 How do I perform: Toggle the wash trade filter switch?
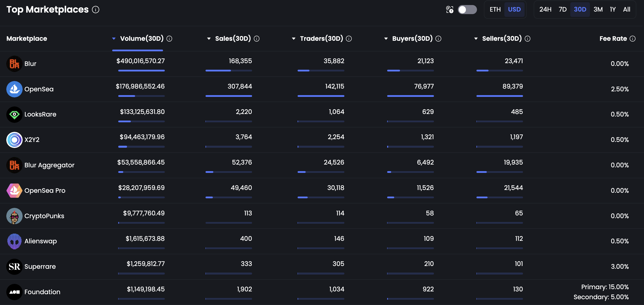click(467, 10)
